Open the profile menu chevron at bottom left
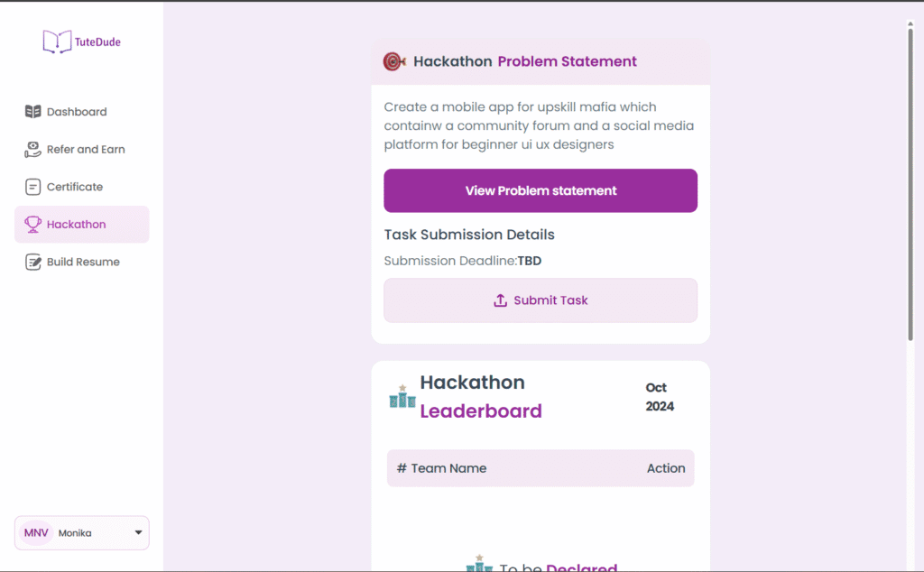Screen dimensions: 924x572 139,532
